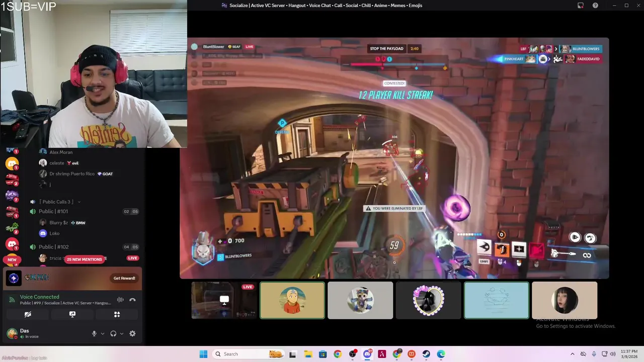Focus the BluntBlower live stream video

pos(394,158)
